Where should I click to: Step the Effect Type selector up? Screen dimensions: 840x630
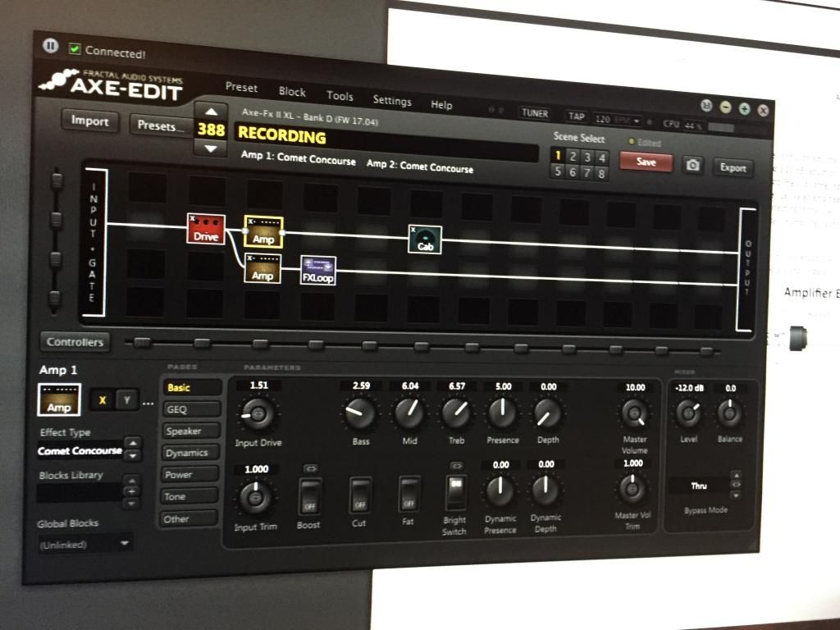133,443
